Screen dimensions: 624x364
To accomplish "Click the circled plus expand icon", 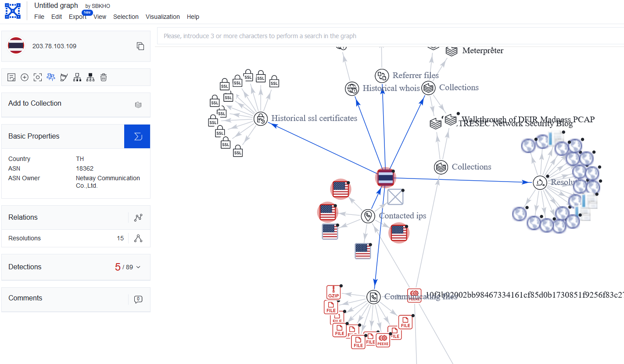I will point(25,78).
